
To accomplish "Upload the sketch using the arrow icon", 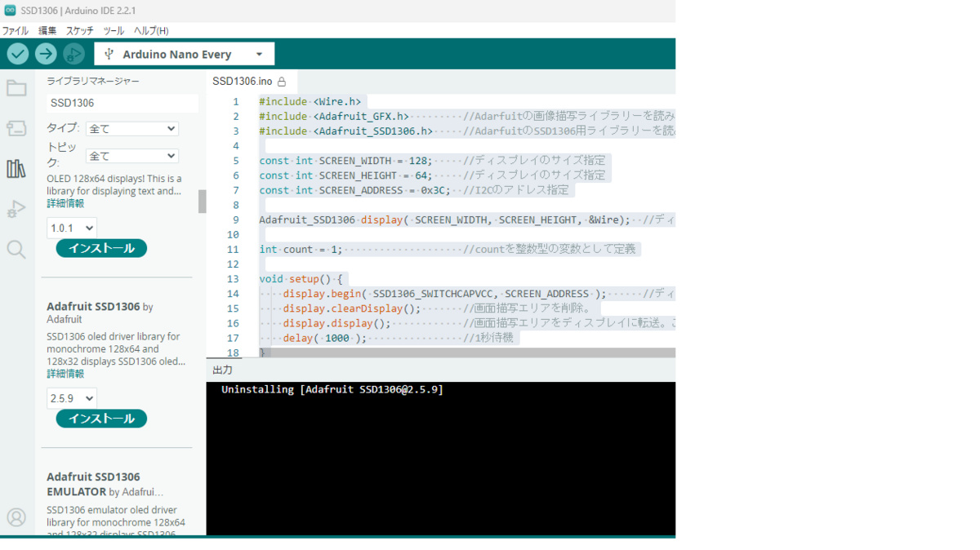I will 46,53.
